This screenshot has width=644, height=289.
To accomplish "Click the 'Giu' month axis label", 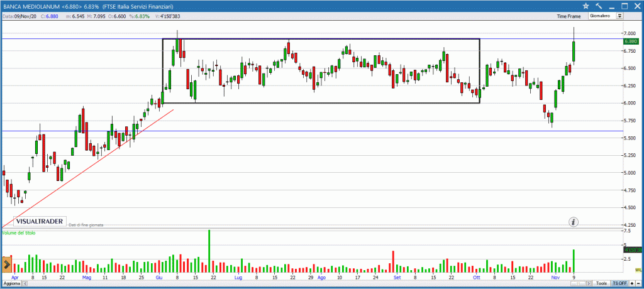I will tap(159, 278).
